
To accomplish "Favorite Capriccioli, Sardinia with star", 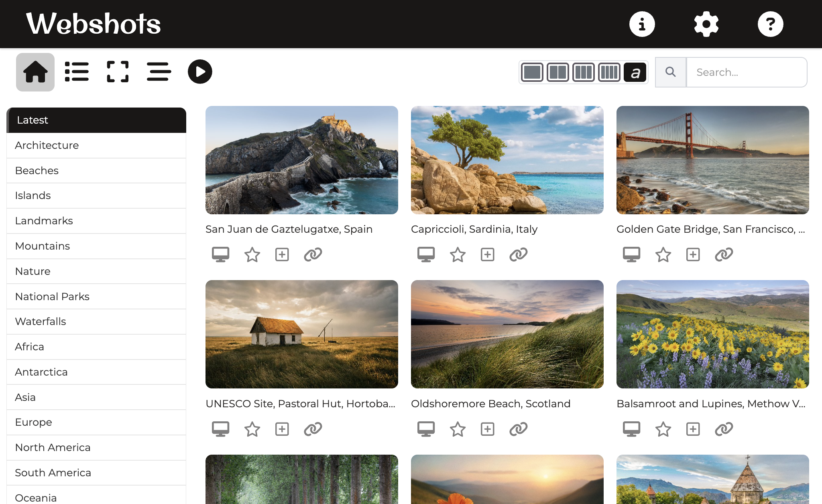I will click(458, 254).
